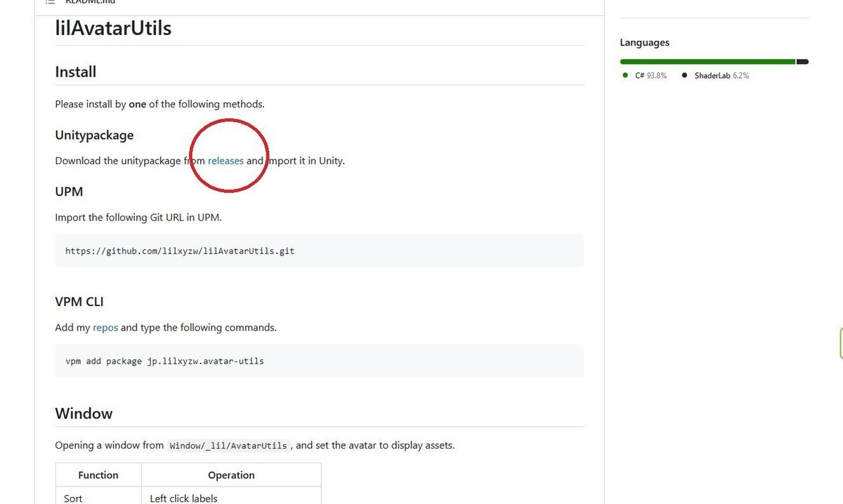The image size is (843, 504).
Task: Click the Function table header
Action: [98, 475]
